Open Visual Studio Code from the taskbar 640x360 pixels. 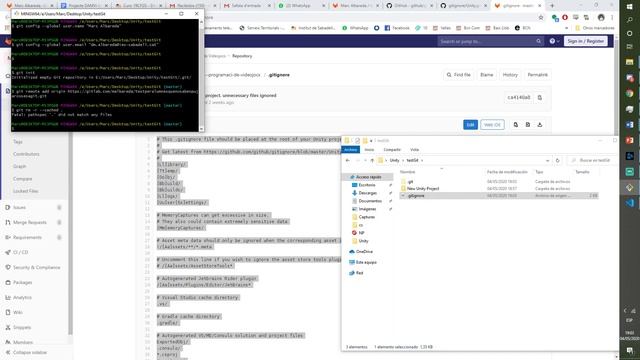point(630,203)
